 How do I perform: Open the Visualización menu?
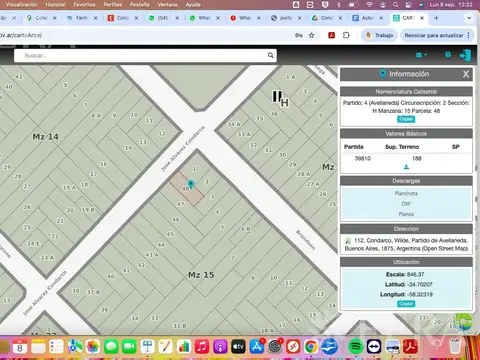click(x=21, y=5)
